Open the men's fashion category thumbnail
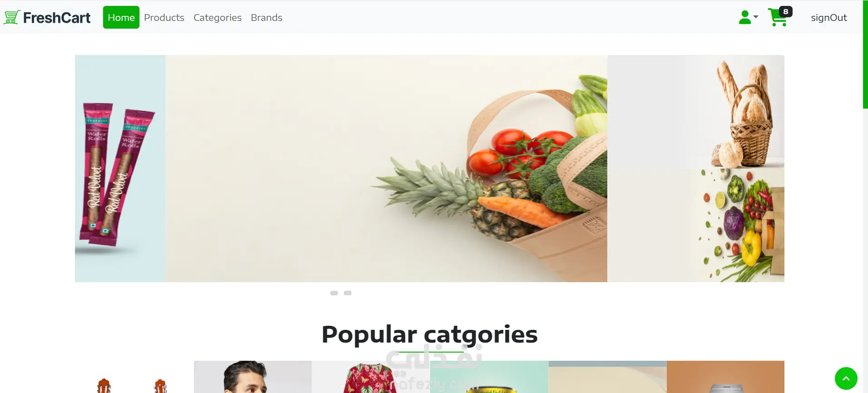Screen dimensions: 868x393 253,377
